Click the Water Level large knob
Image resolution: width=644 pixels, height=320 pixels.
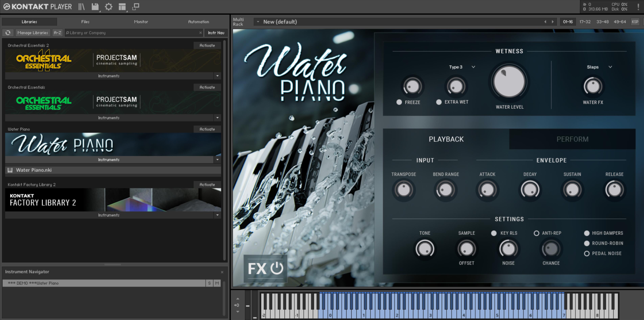click(x=509, y=82)
